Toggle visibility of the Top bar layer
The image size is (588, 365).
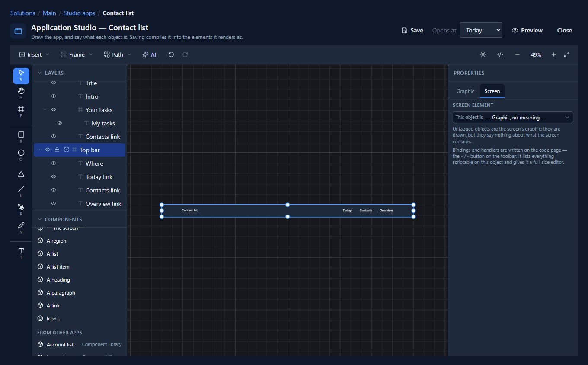click(x=48, y=150)
